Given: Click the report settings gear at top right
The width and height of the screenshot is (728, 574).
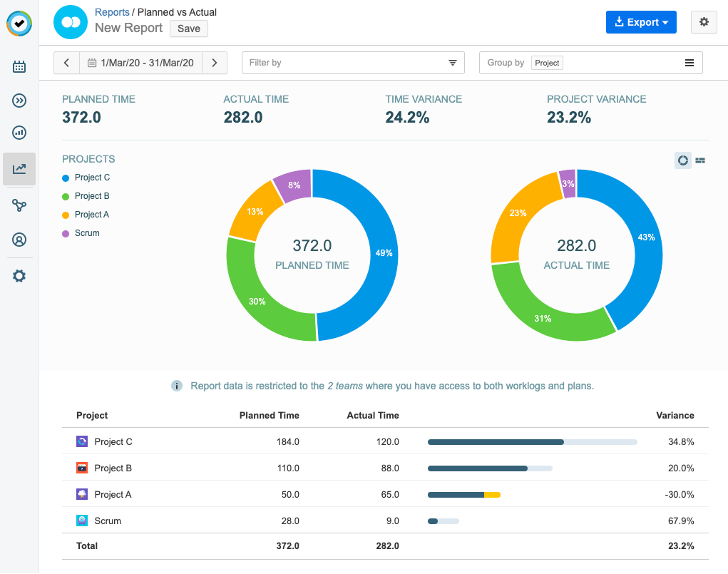Looking at the screenshot, I should [x=704, y=22].
